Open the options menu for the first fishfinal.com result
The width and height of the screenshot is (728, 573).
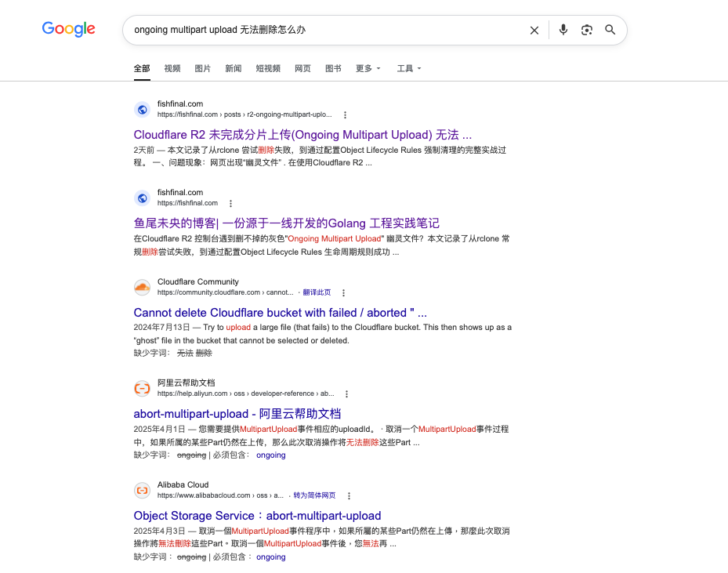[345, 114]
